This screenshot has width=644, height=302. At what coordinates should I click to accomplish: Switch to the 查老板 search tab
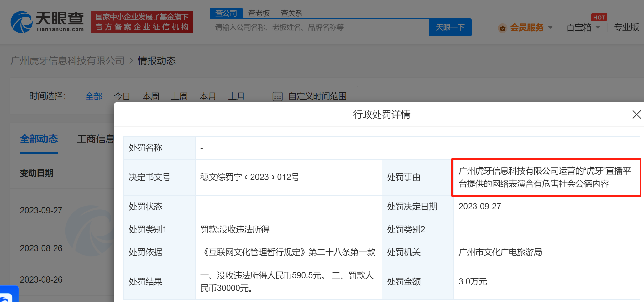(259, 13)
